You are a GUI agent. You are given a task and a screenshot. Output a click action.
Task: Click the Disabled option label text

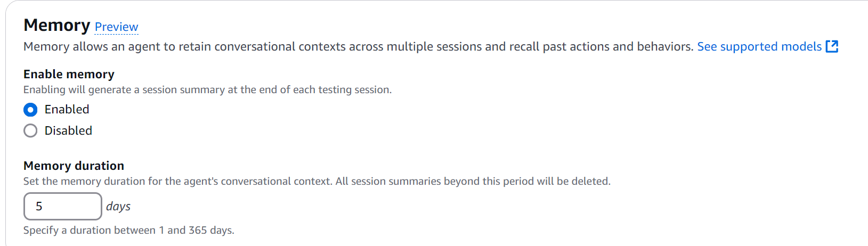(x=68, y=130)
